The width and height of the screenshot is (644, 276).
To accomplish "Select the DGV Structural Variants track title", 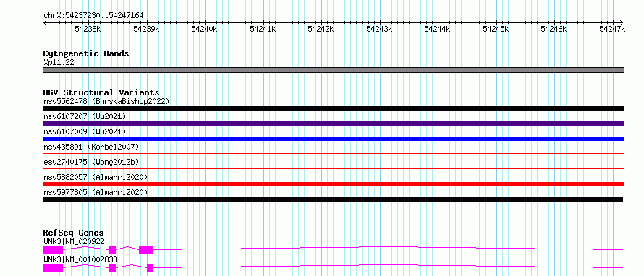I will pos(101,92).
